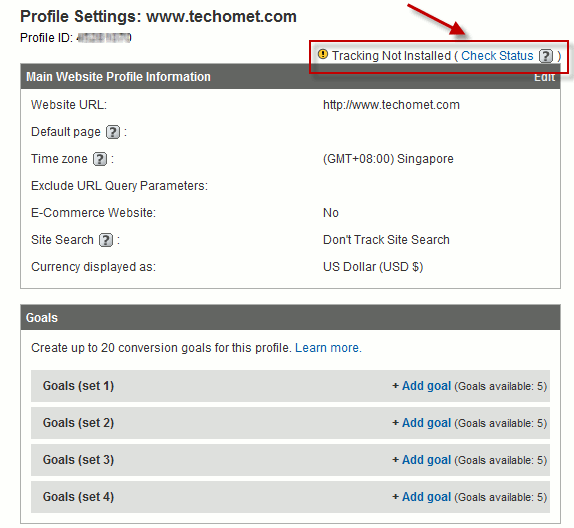
Task: Click Goals available: 5 text in set 4
Action: pyautogui.click(x=500, y=497)
